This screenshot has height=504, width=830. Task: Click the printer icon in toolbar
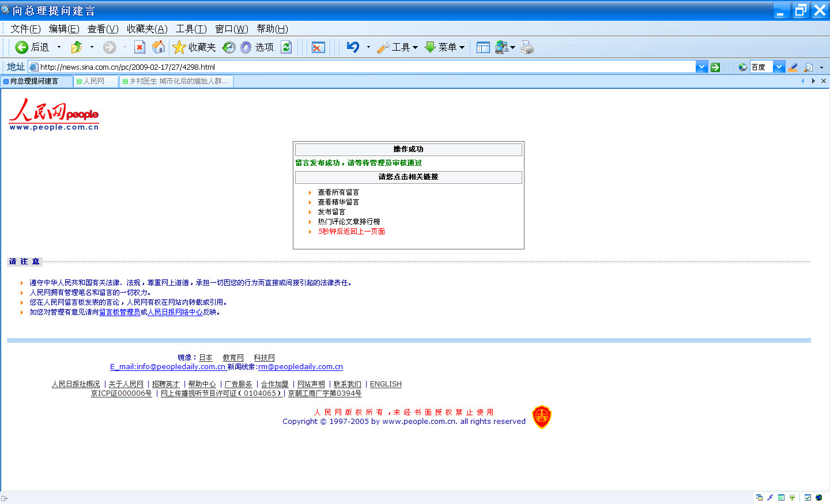[x=527, y=47]
